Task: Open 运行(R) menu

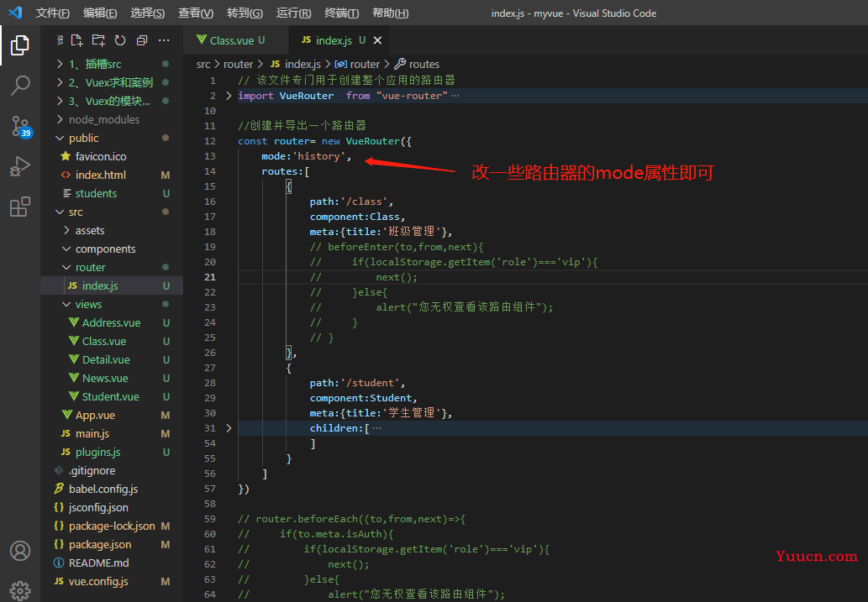Action: tap(293, 13)
